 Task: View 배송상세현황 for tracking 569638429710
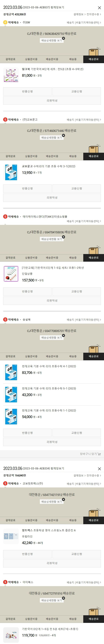coord(52,40)
